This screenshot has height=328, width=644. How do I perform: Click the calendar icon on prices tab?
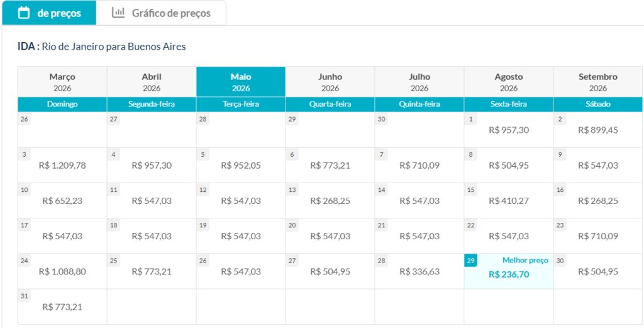click(x=24, y=13)
